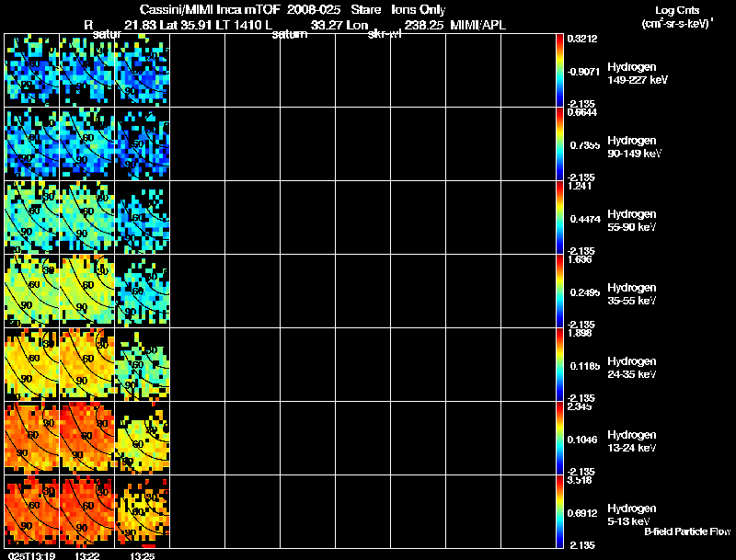The width and height of the screenshot is (736, 560).
Task: Choose the Hydrogen 24-35 keV image at 13:22
Action: (x=86, y=365)
